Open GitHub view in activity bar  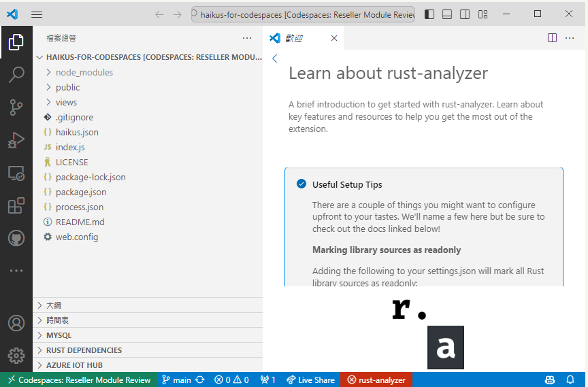pyautogui.click(x=16, y=238)
